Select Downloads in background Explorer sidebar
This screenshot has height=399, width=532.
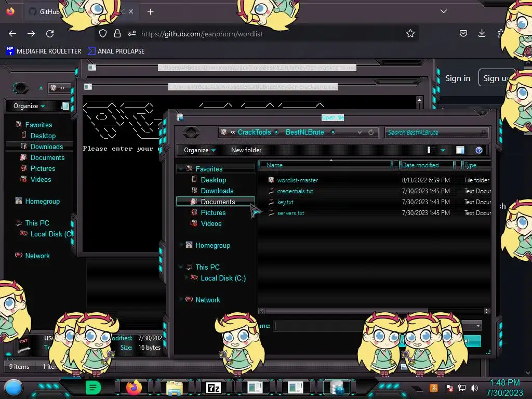coord(46,147)
